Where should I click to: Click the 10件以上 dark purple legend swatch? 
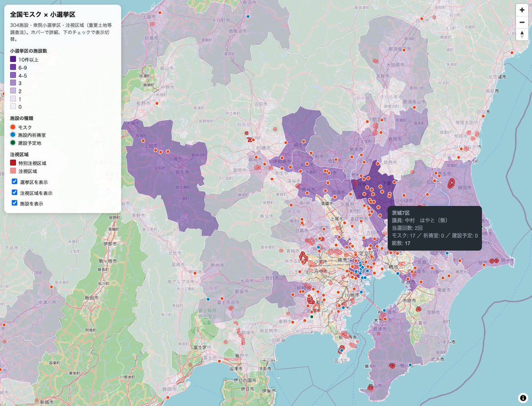click(x=13, y=59)
